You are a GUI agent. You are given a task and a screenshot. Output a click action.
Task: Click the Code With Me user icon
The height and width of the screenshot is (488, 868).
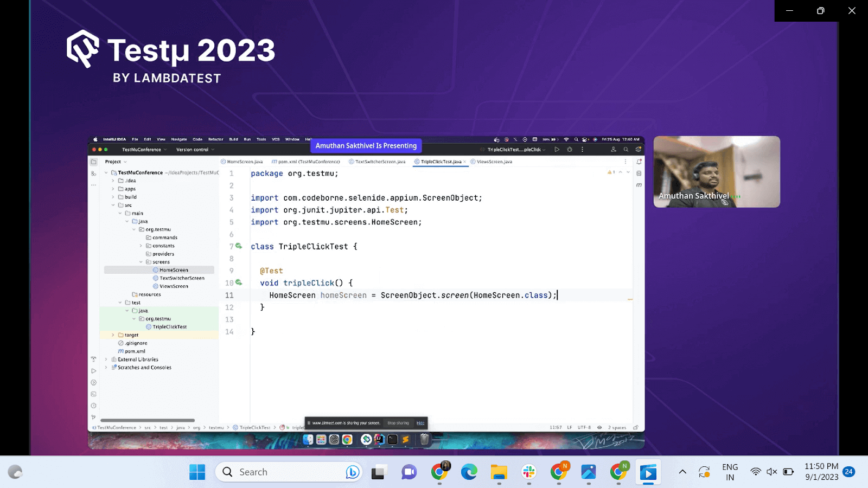tap(614, 150)
